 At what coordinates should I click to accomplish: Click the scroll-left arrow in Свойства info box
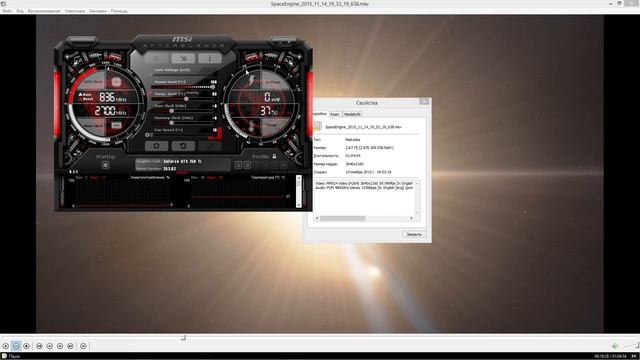[x=317, y=218]
